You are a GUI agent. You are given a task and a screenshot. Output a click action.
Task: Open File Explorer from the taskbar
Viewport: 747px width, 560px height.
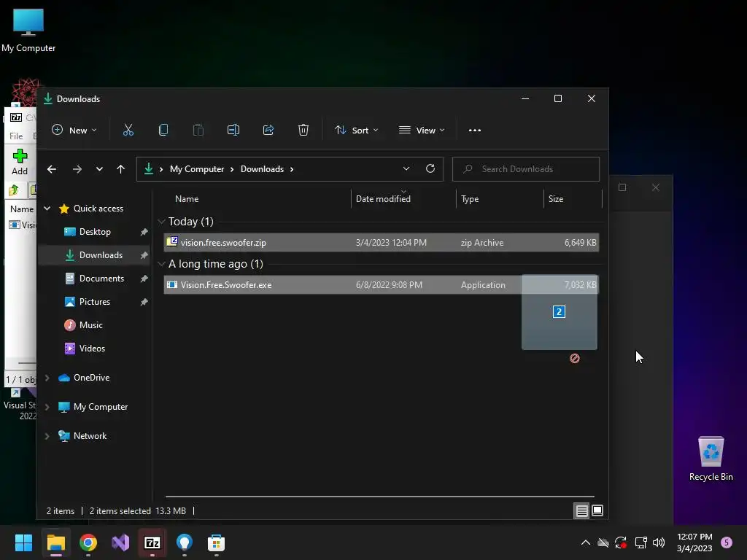pyautogui.click(x=55, y=542)
